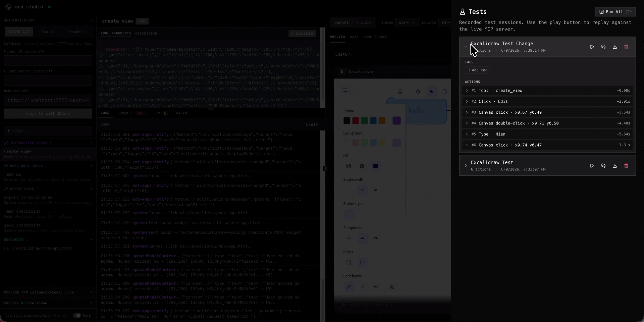Choose cross-hatch fill style
The width and height of the screenshot is (644, 322).
pyautogui.click(x=362, y=166)
